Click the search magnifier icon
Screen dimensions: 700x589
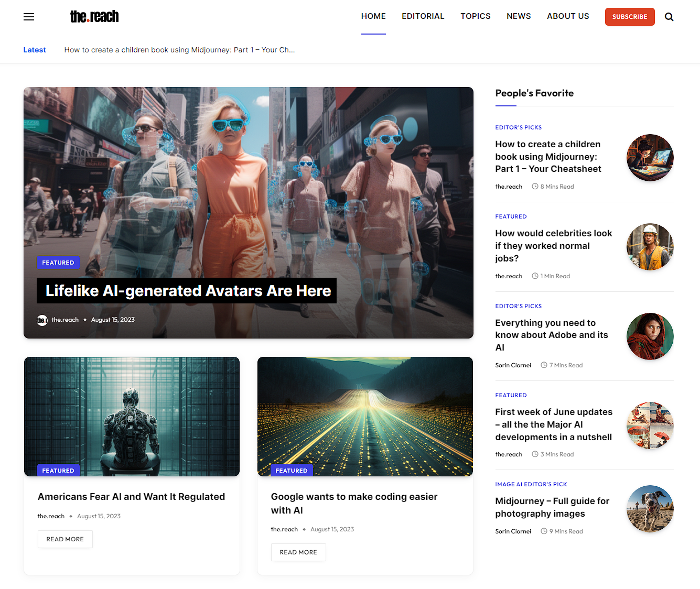pos(669,17)
